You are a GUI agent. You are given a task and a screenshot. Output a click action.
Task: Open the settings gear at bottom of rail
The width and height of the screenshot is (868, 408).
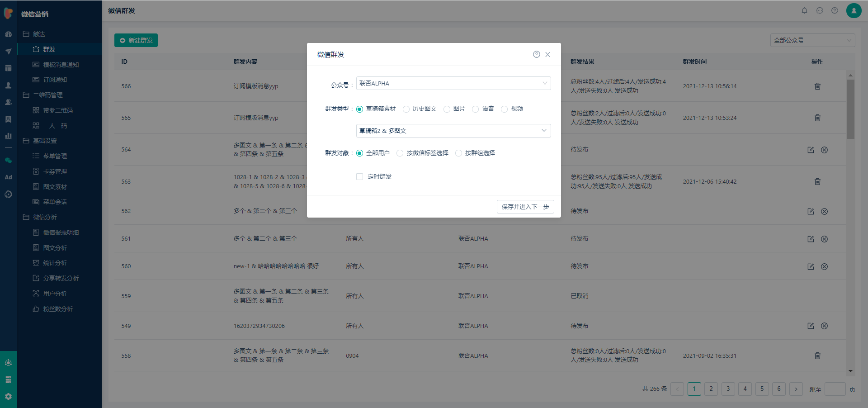[8, 397]
